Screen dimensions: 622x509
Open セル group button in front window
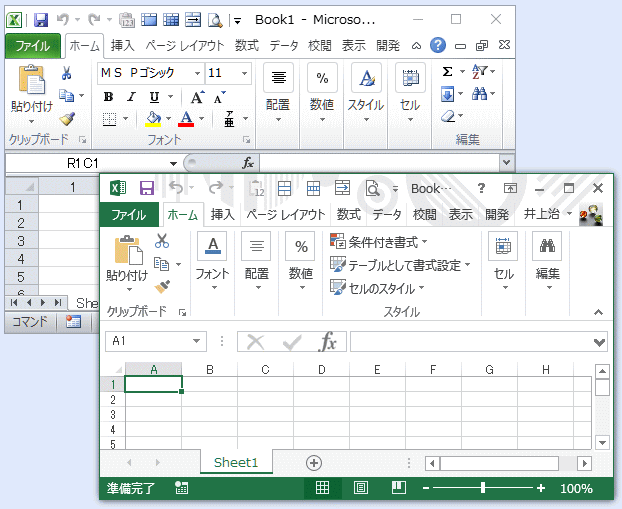(503, 261)
